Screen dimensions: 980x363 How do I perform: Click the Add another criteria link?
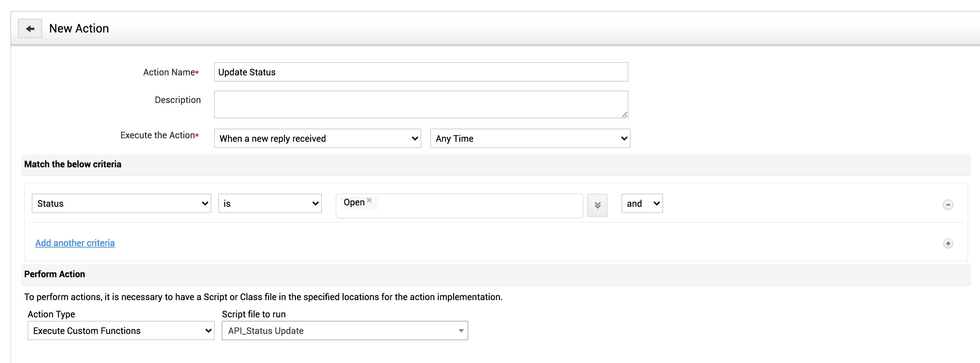pyautogui.click(x=75, y=243)
